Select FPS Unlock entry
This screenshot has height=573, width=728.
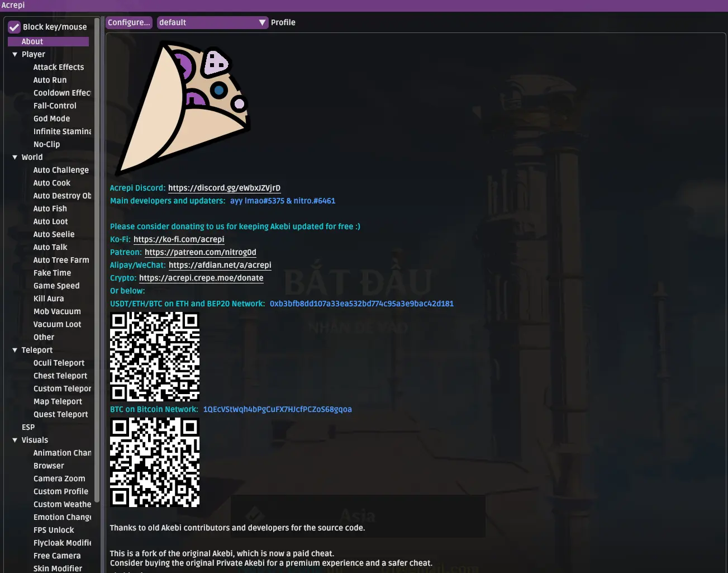click(54, 530)
